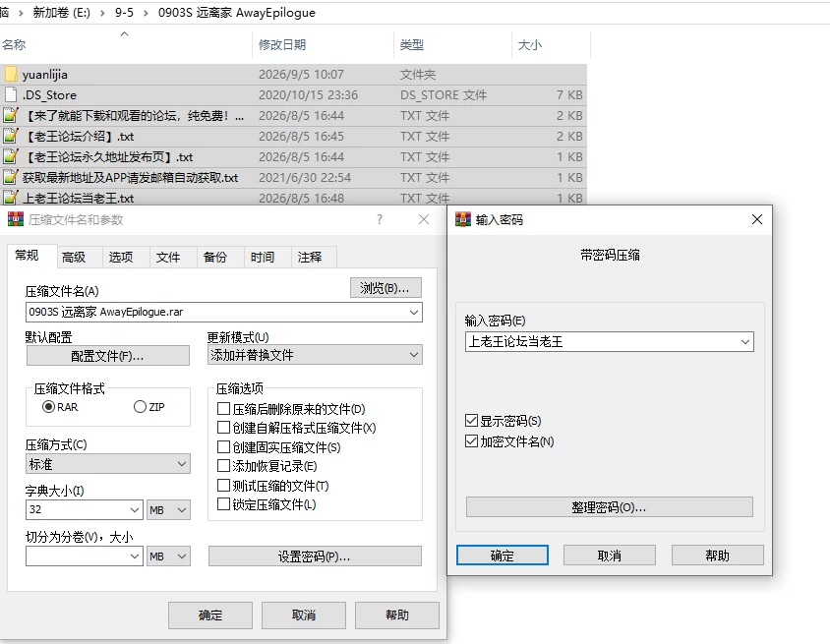
Task: Enable 创建自解压格式压缩文件 option
Action: (223, 427)
